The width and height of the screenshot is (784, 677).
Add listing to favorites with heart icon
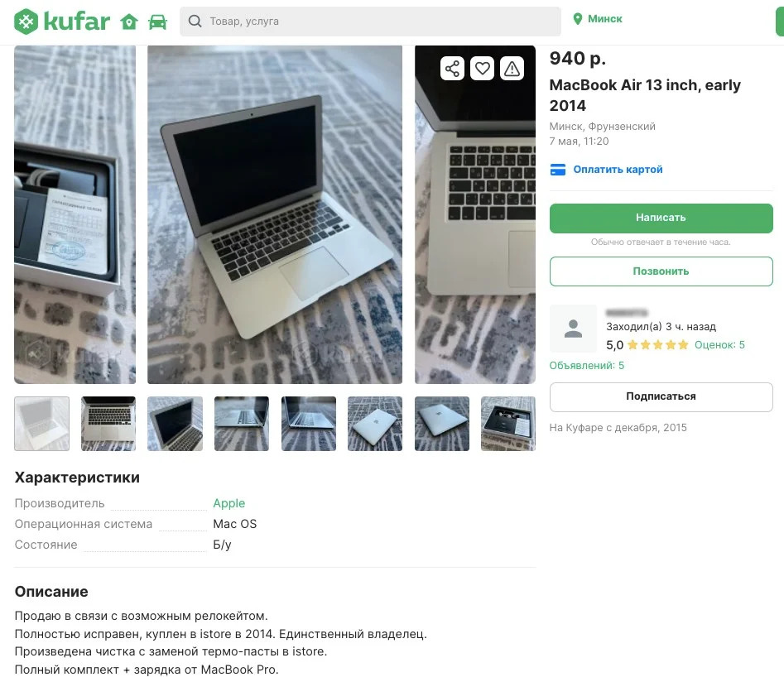click(x=482, y=69)
